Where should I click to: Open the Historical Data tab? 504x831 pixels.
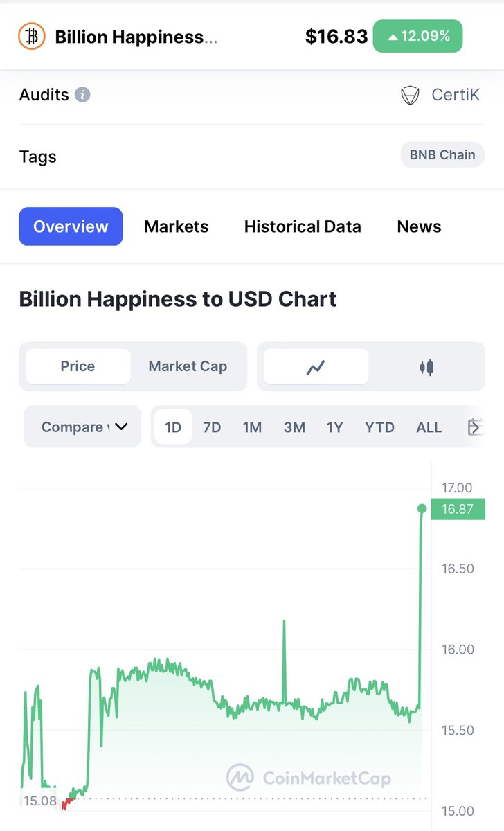(303, 226)
